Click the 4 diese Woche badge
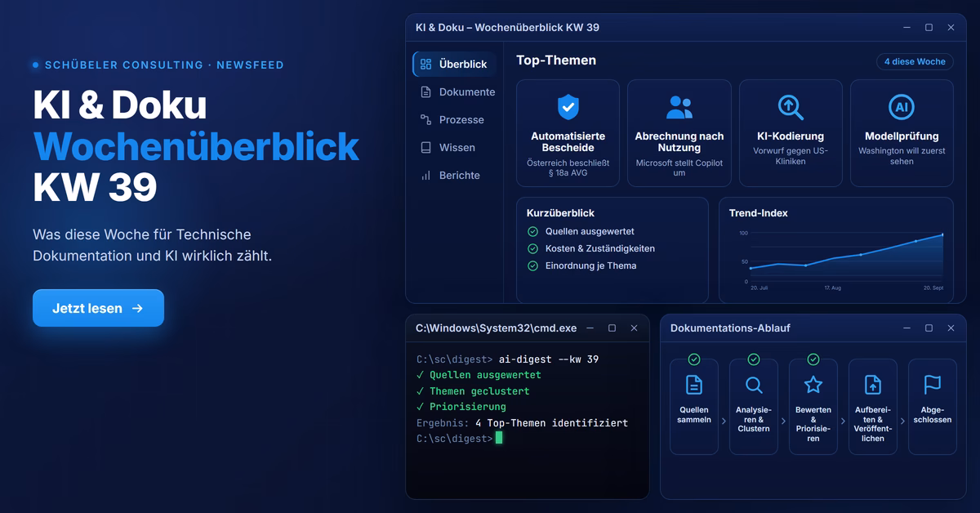The width and height of the screenshot is (980, 513). pyautogui.click(x=915, y=61)
